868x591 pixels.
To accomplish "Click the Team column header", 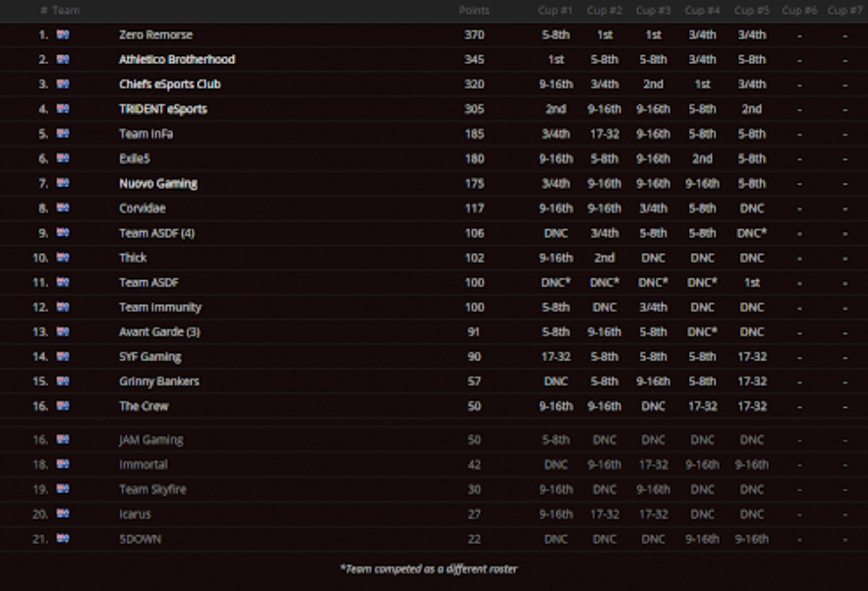I will coord(65,11).
